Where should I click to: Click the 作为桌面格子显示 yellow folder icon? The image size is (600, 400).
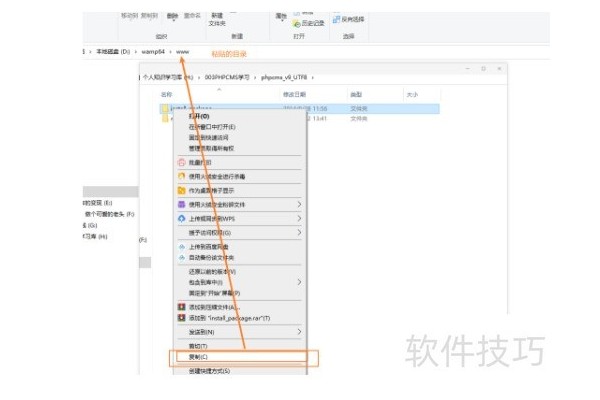tap(181, 191)
